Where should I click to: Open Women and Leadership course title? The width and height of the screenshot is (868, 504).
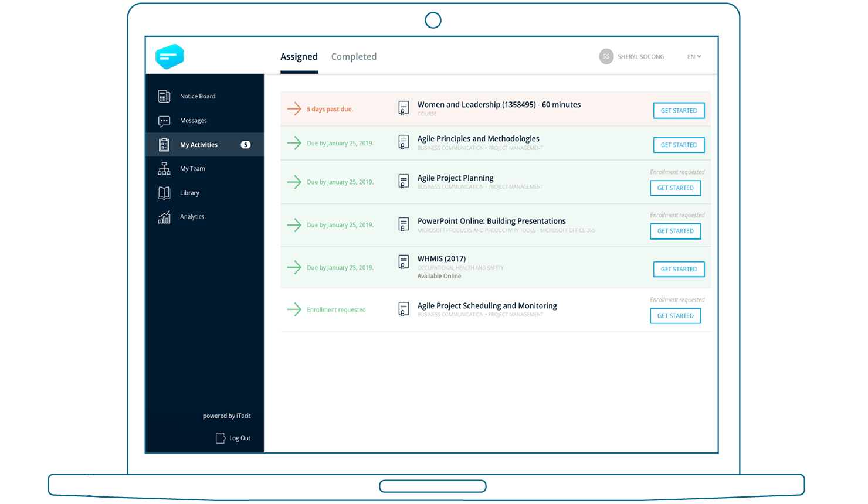point(499,105)
